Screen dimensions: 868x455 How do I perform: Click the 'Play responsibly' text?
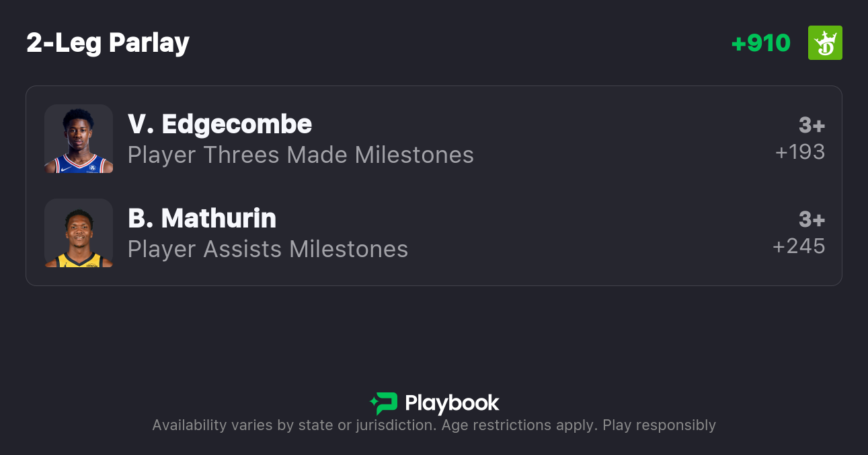pyautogui.click(x=659, y=425)
